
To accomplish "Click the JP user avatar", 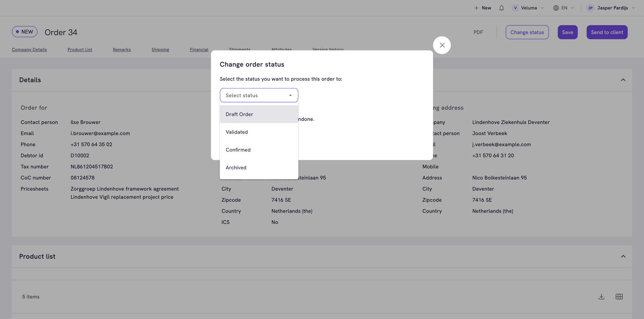I will tap(590, 8).
